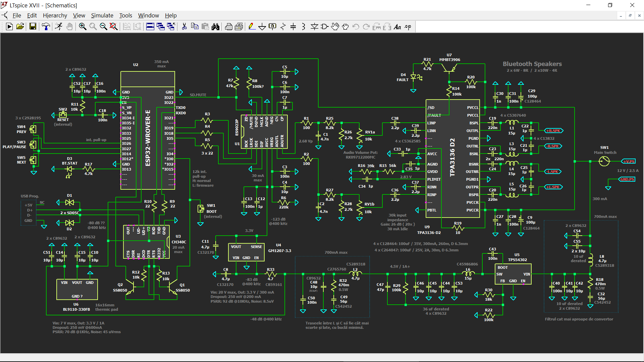The image size is (644, 362).
Task: Select the '+R.SPK' net label
Action: point(553,131)
